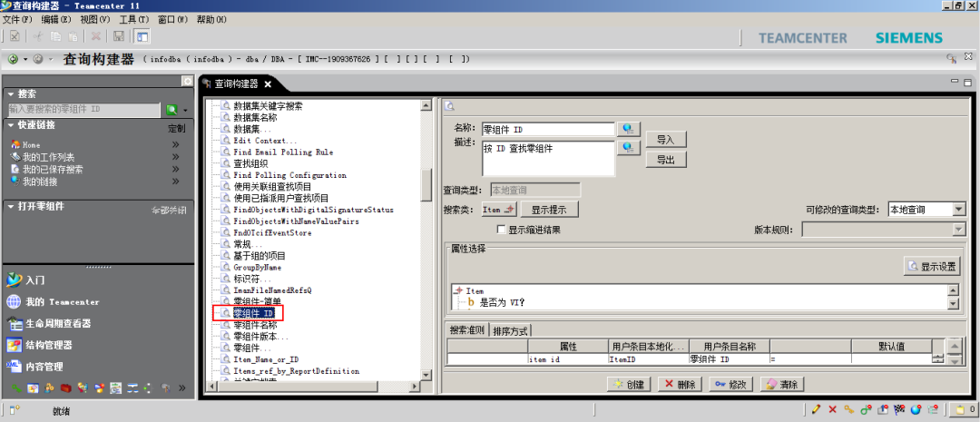The width and height of the screenshot is (980, 422).
Task: Select the Item_Name_or_ID query in the list
Action: click(266, 359)
